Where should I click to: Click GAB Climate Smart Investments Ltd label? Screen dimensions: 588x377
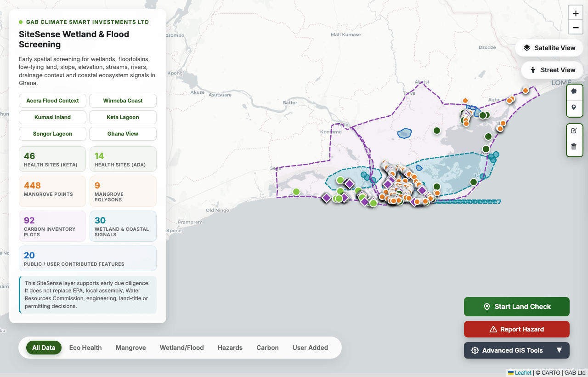coord(87,22)
